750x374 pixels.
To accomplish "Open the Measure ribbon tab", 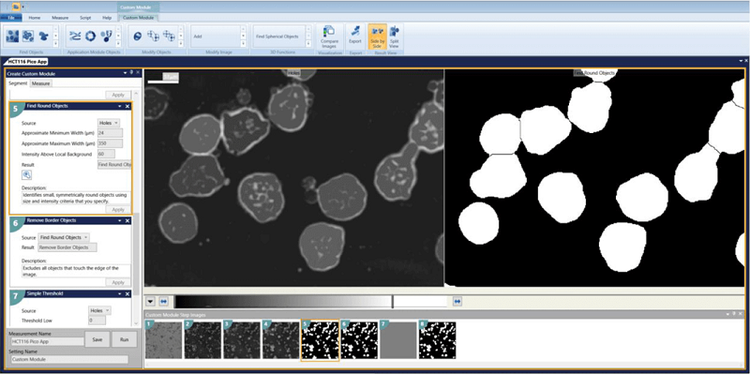I will coord(60,18).
